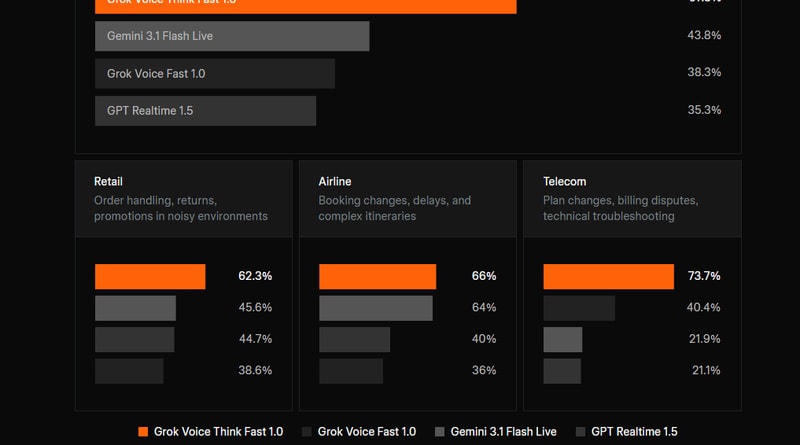Click Gemini 3.1 Flash Live legend swatch
Viewport: 800px width, 445px height.
(x=440, y=432)
